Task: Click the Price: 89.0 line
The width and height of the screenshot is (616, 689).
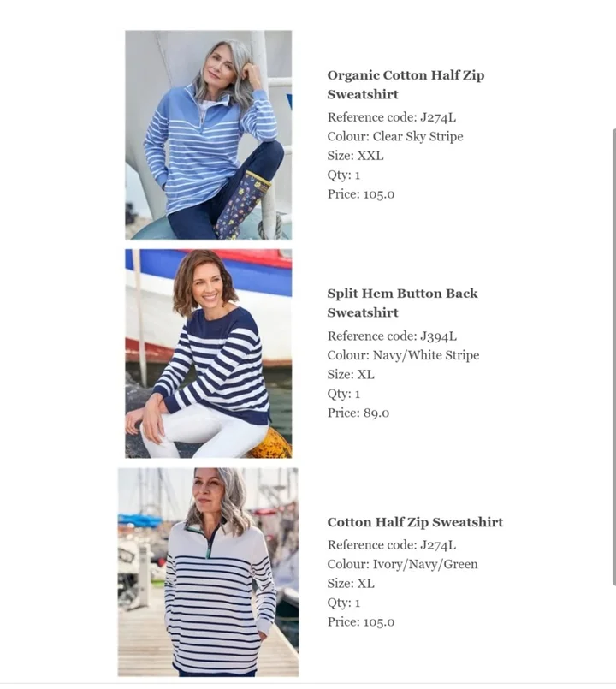Action: click(x=358, y=413)
